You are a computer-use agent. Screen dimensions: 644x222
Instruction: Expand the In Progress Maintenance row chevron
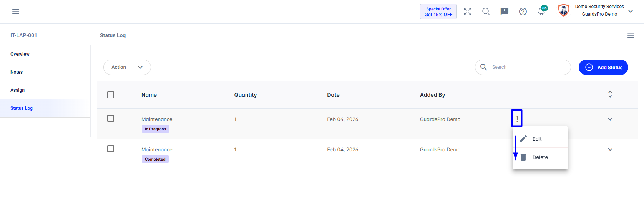click(x=610, y=119)
